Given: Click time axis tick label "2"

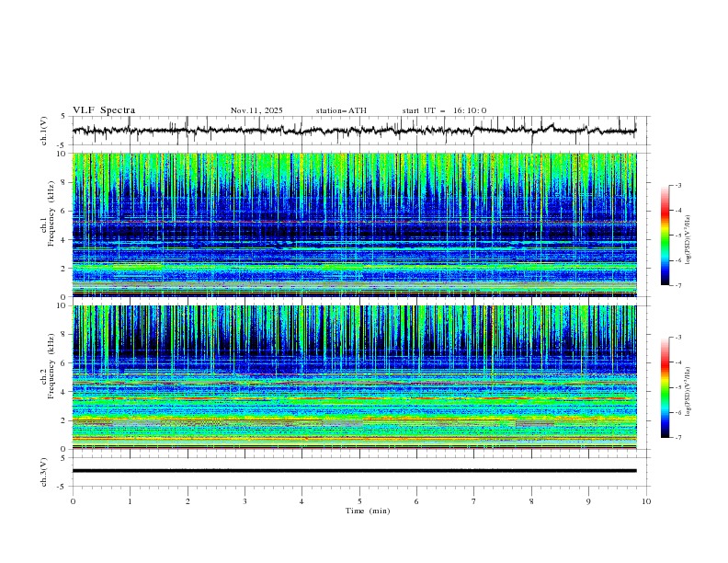Looking at the screenshot, I should (188, 501).
